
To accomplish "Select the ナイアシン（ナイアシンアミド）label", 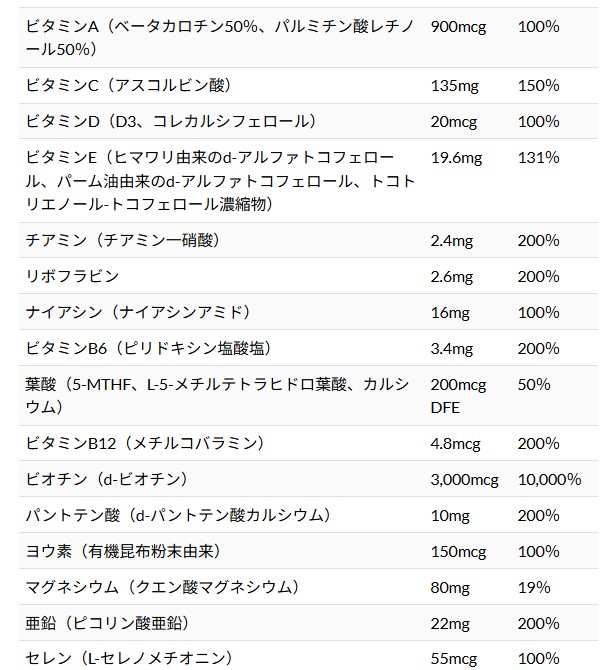I will tap(138, 312).
